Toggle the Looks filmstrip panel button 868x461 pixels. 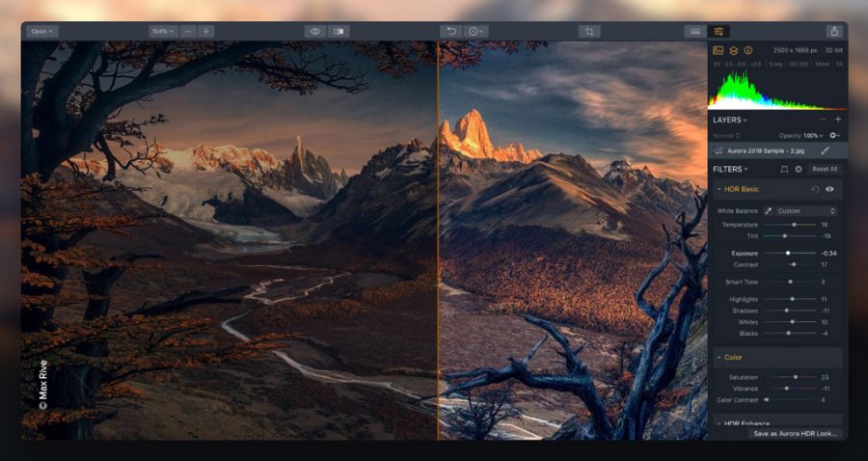[x=695, y=32]
